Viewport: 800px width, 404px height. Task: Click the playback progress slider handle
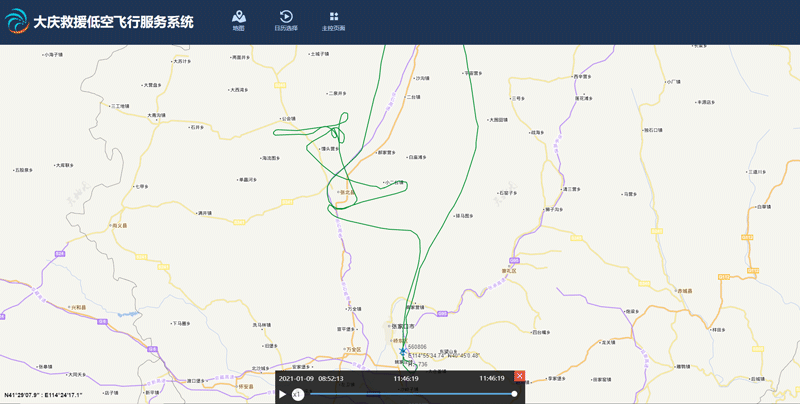(x=514, y=394)
